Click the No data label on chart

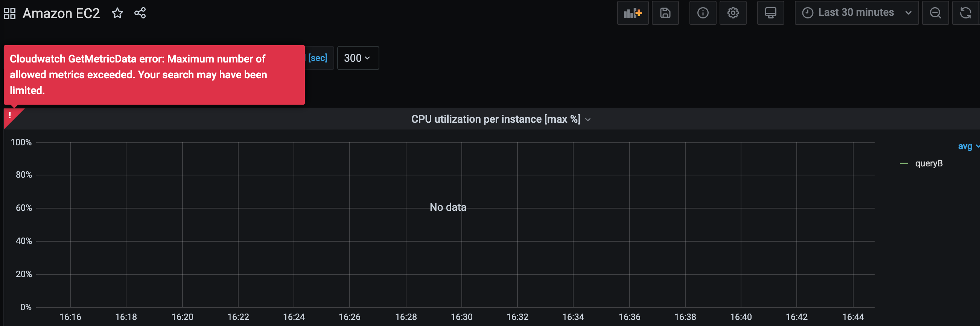[447, 207]
